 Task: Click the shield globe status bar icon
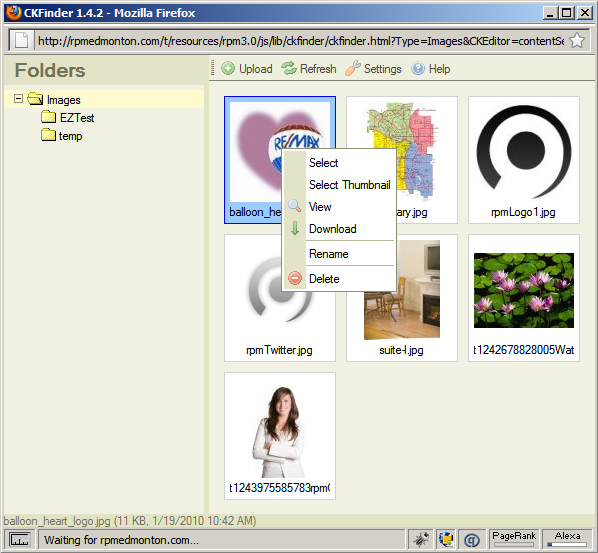(446, 539)
